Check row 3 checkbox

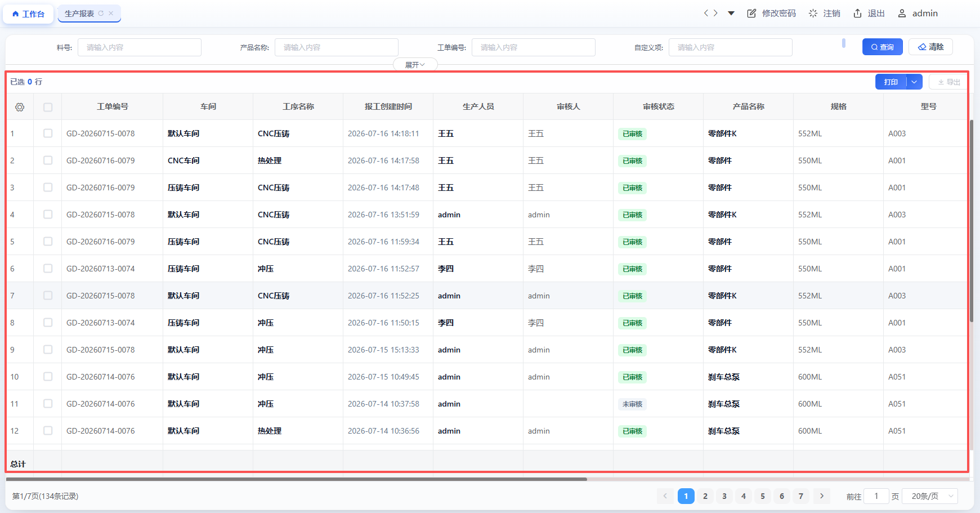[x=48, y=188]
